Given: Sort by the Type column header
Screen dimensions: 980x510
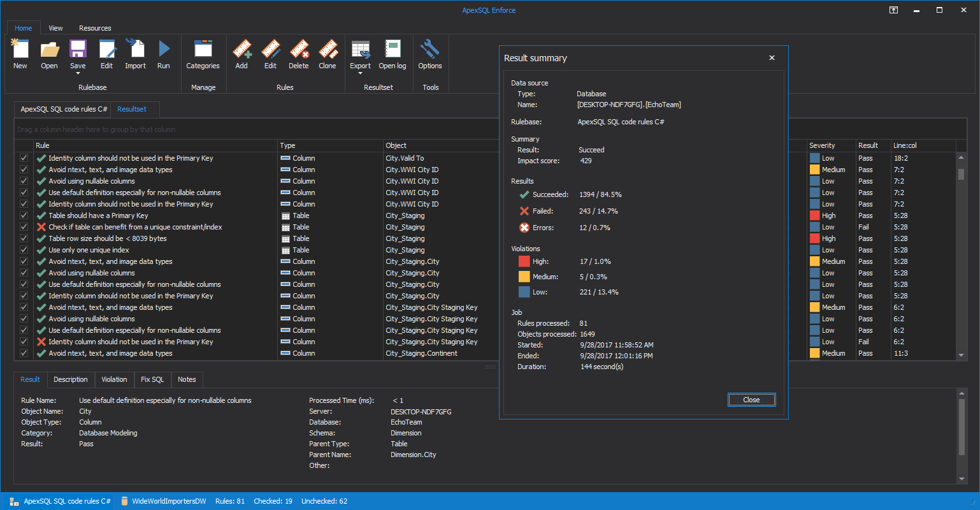Looking at the screenshot, I should pyautogui.click(x=331, y=145).
